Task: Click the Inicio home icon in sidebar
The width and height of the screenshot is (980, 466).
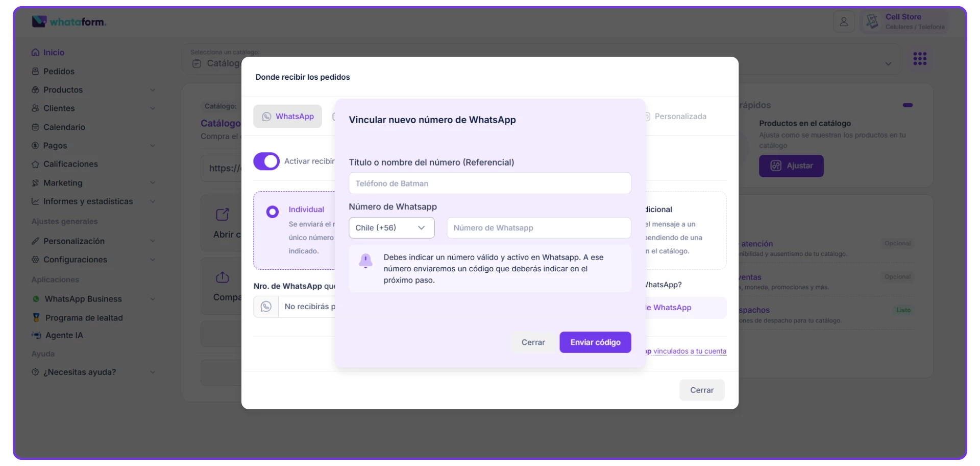Action: [x=35, y=53]
